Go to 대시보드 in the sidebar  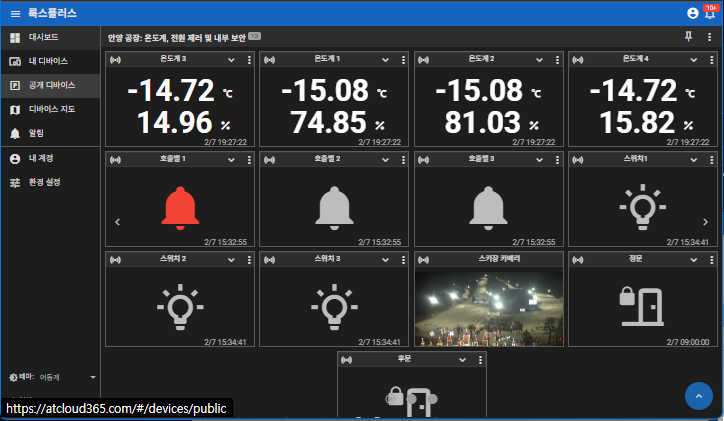(x=42, y=37)
